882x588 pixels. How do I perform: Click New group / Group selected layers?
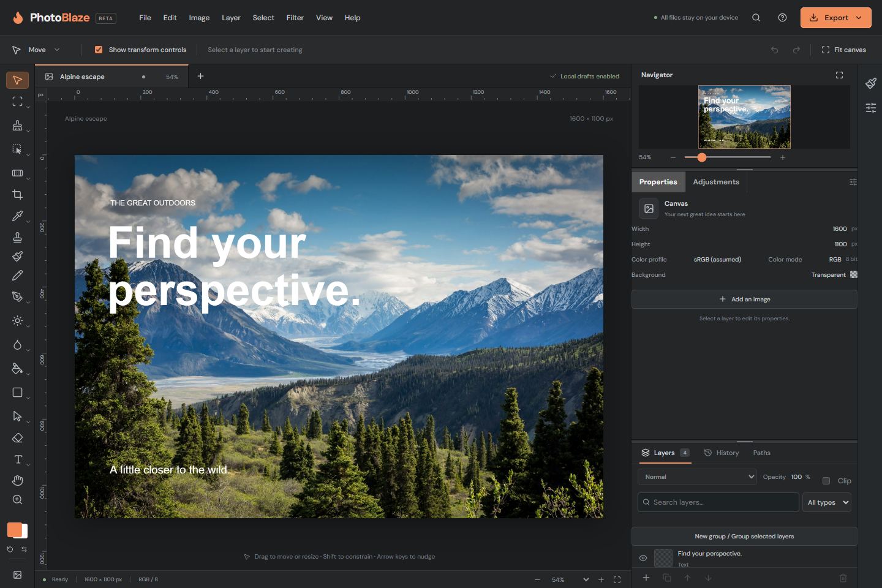click(744, 536)
